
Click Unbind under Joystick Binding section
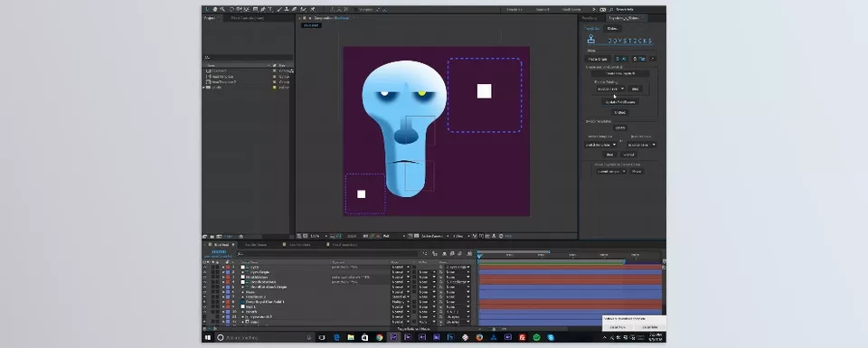point(620,112)
